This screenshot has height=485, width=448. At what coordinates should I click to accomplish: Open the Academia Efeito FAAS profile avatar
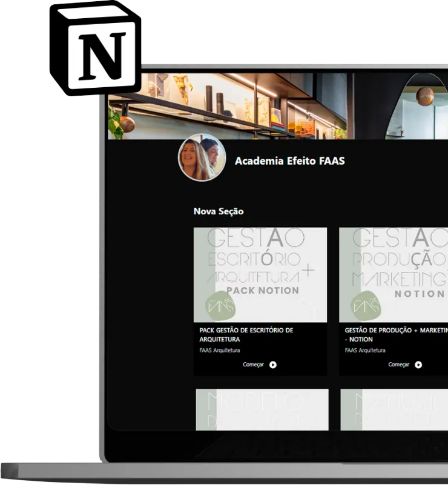(202, 159)
